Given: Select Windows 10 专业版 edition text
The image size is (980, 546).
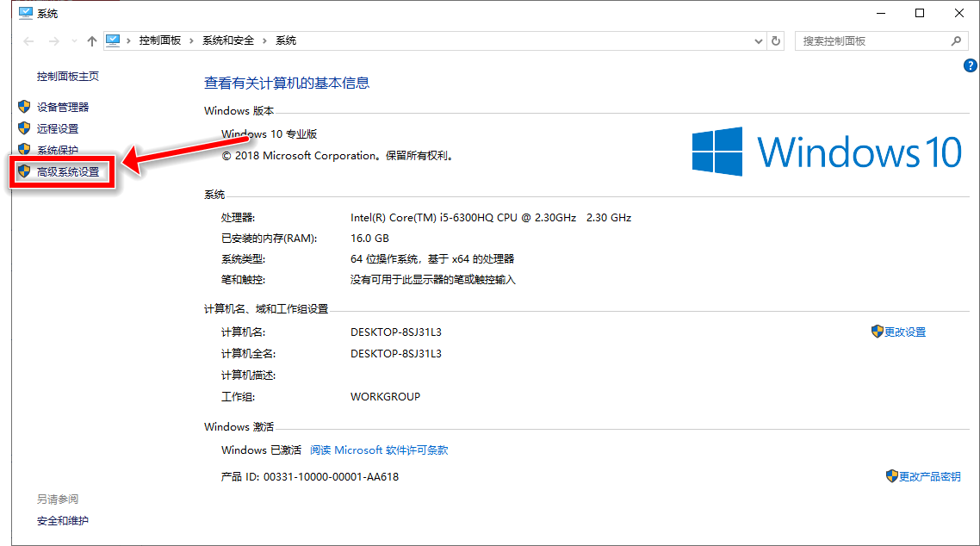Looking at the screenshot, I should [x=269, y=134].
